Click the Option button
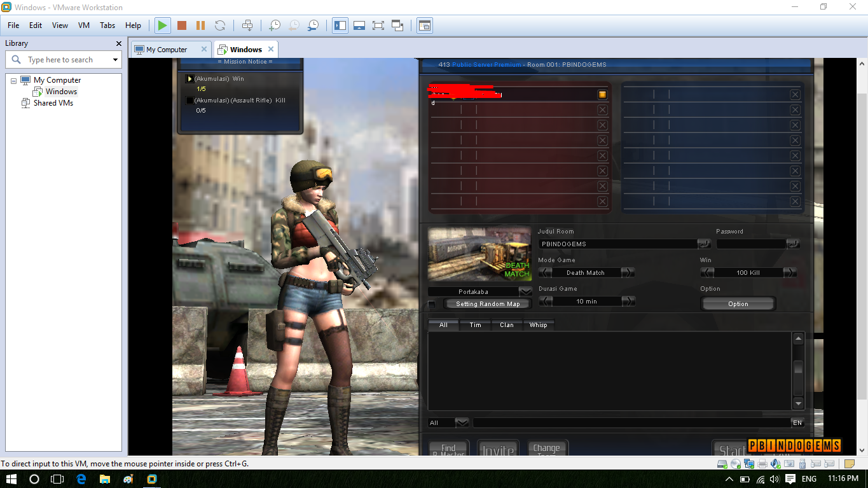 point(738,304)
